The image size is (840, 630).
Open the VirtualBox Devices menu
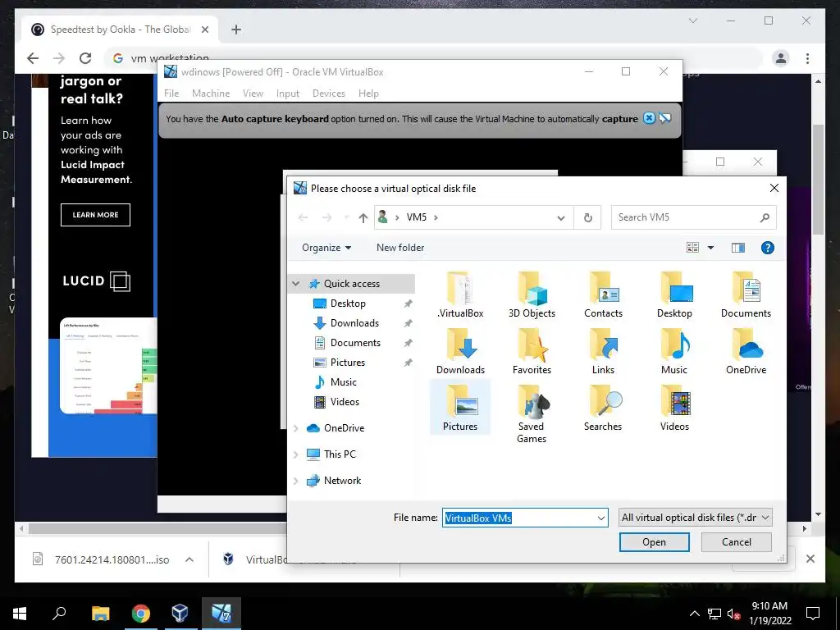pos(329,94)
